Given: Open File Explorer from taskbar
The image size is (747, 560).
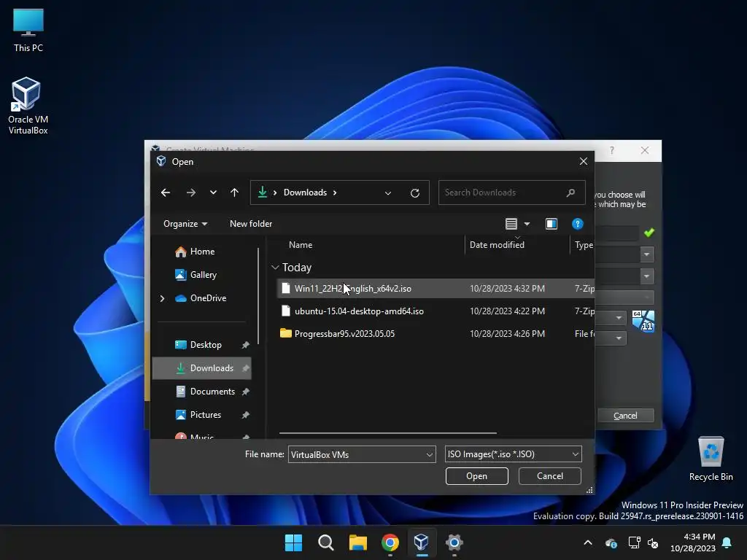Looking at the screenshot, I should pyautogui.click(x=357, y=542).
